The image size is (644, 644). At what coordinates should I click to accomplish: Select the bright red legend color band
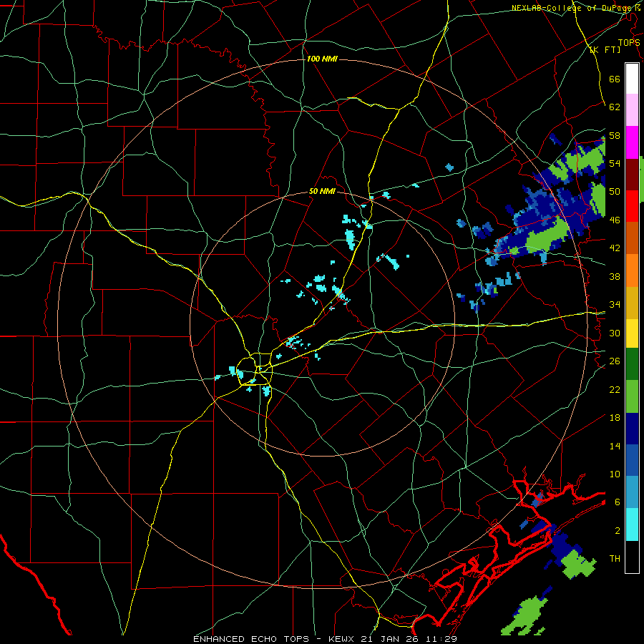coord(632,206)
